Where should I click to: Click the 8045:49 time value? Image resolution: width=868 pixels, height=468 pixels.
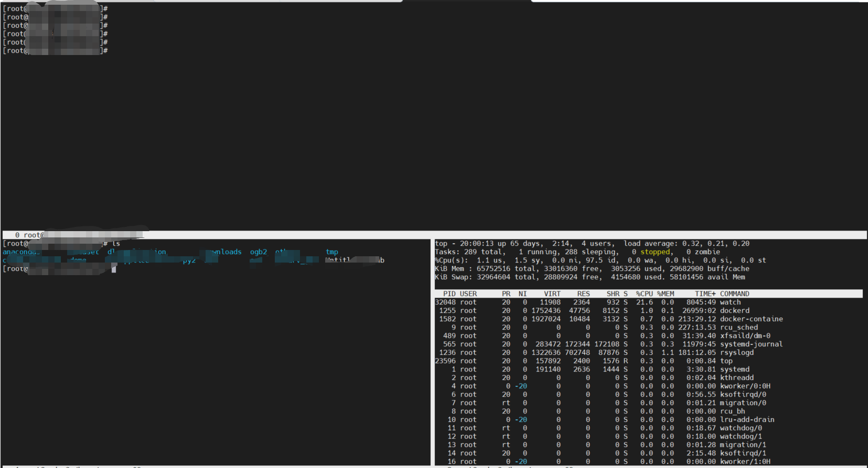click(x=701, y=302)
